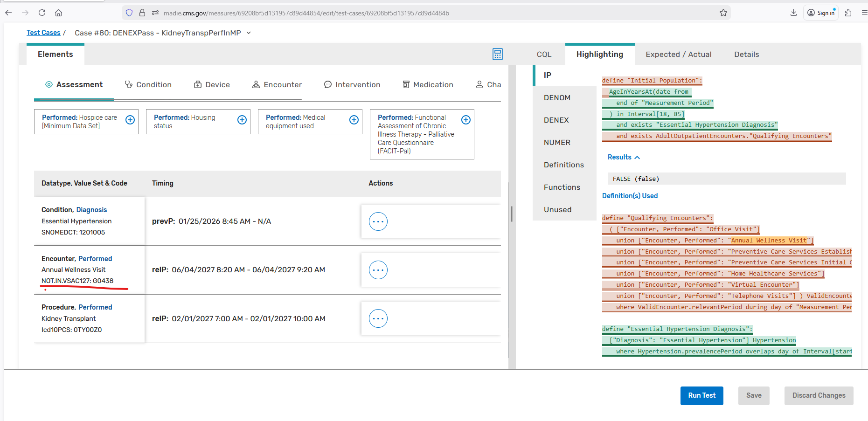The height and width of the screenshot is (421, 868).
Task: Select the Encounter element category
Action: coord(277,84)
